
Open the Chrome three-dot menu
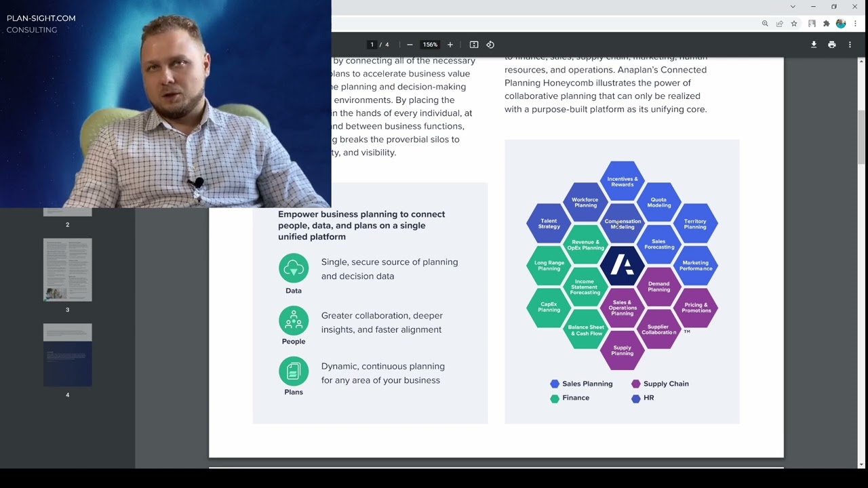pyautogui.click(x=856, y=24)
